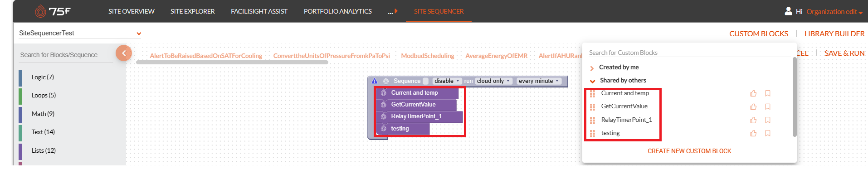Open the Site Explorer tab
Image resolution: width=868 pixels, height=174 pixels.
coord(193,11)
